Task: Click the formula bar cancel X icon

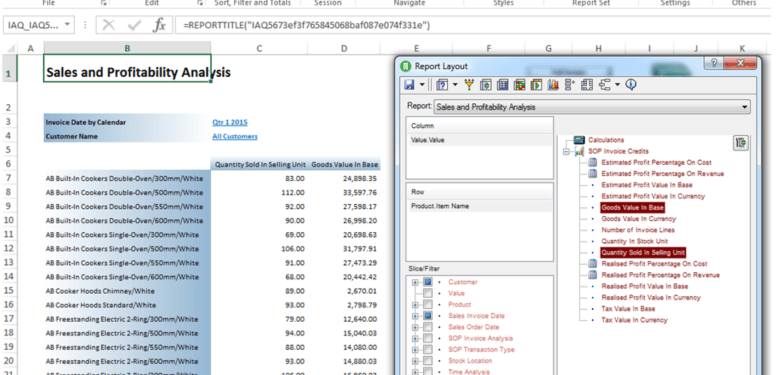Action: coord(108,25)
